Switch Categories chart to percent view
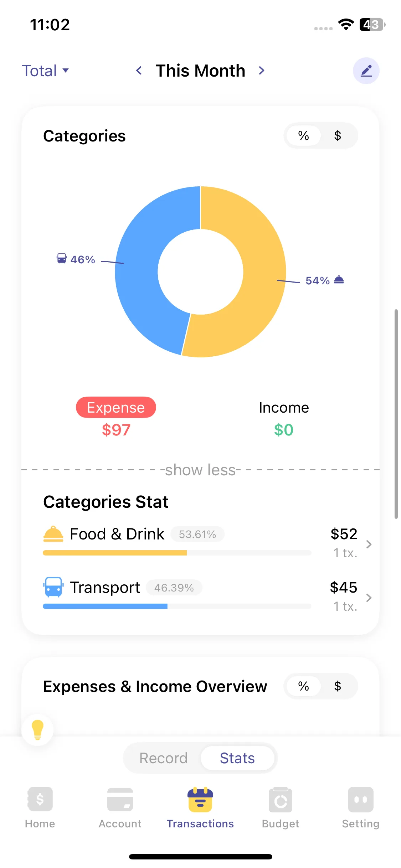 point(304,136)
